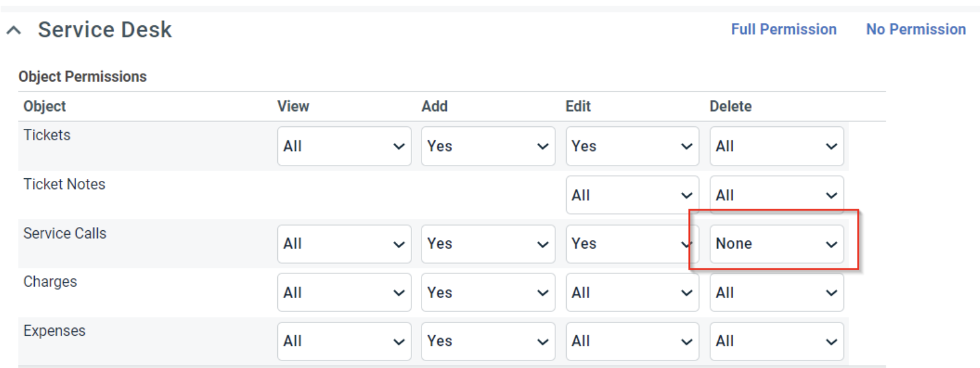Open the Tickets Delete dropdown
The height and width of the screenshot is (368, 980).
coord(776,147)
